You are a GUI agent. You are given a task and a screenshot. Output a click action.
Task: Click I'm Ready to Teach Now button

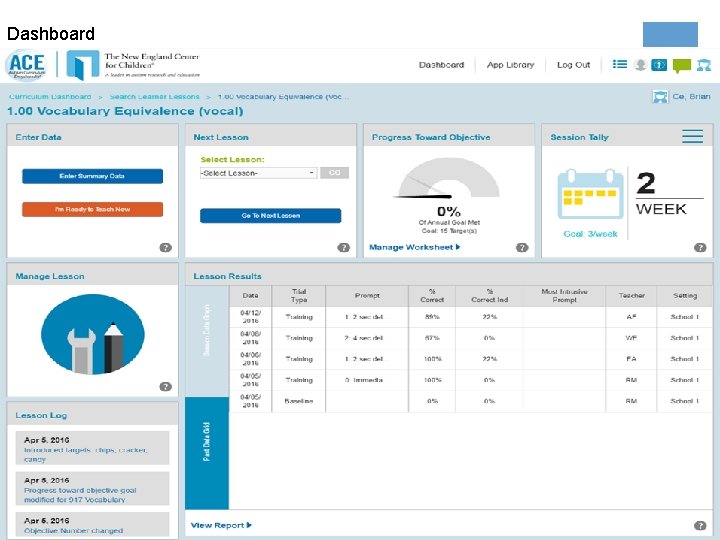92,209
